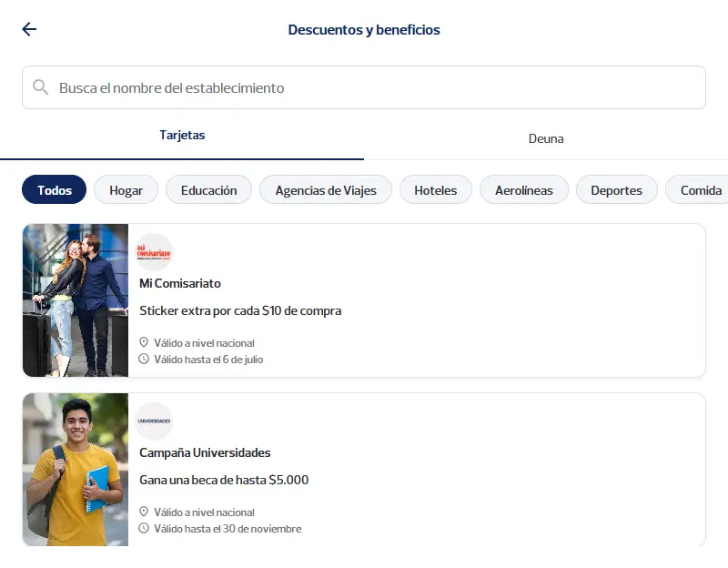This screenshot has height=568, width=728.
Task: Go back using the arrow icon
Action: (29, 29)
